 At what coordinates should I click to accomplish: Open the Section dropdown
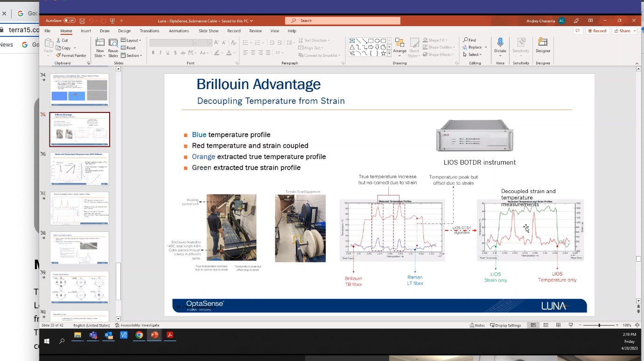coord(132,56)
